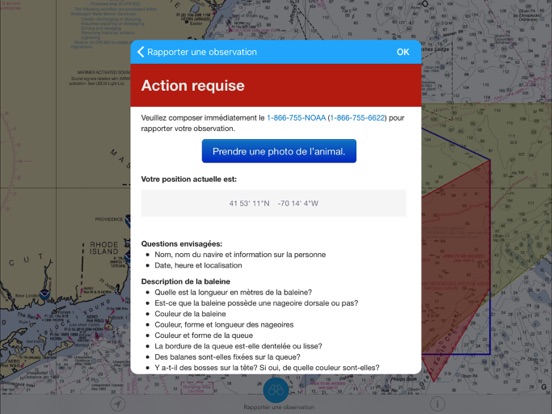
Task: Click 'Votre position actuelle est:' label
Action: pos(189,179)
